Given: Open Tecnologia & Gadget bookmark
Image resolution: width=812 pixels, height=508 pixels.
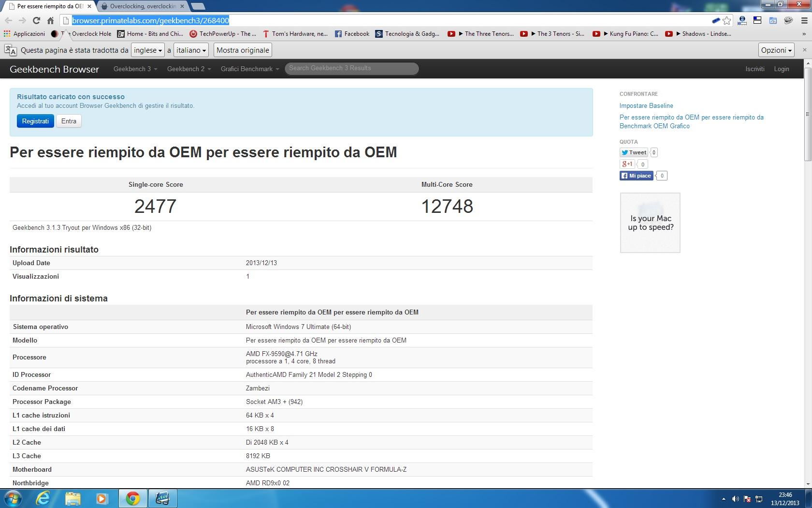Looking at the screenshot, I should pyautogui.click(x=407, y=34).
